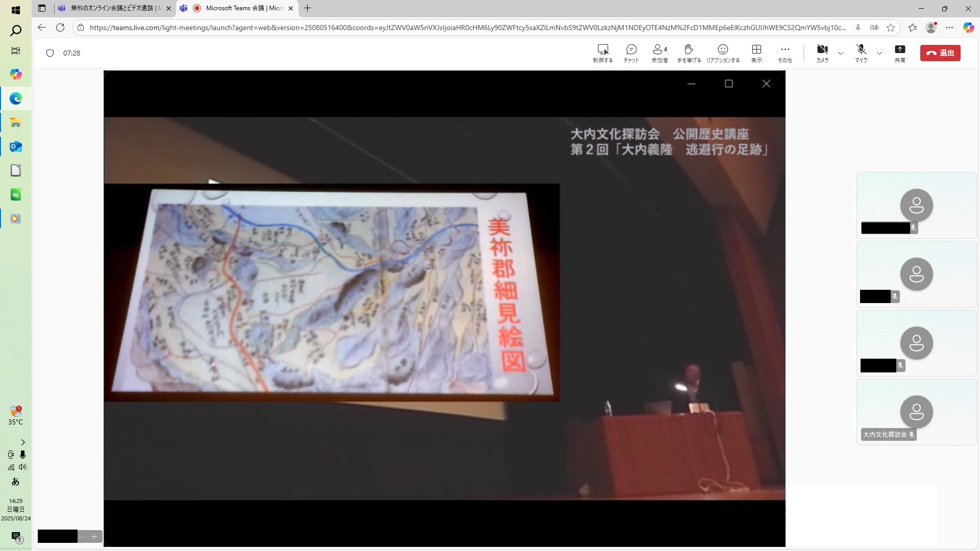Viewport: 980px width, 551px height.
Task: Open the tab actions menu icon
Action: click(42, 8)
